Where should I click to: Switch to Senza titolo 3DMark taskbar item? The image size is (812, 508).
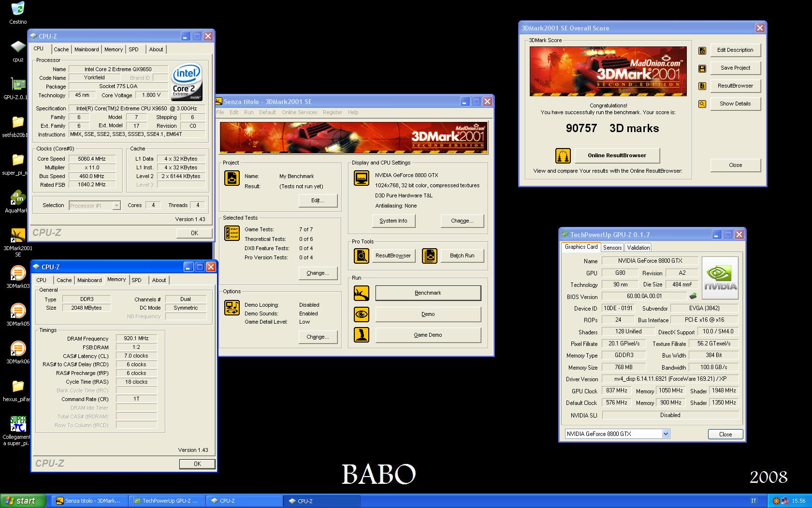[x=89, y=501]
